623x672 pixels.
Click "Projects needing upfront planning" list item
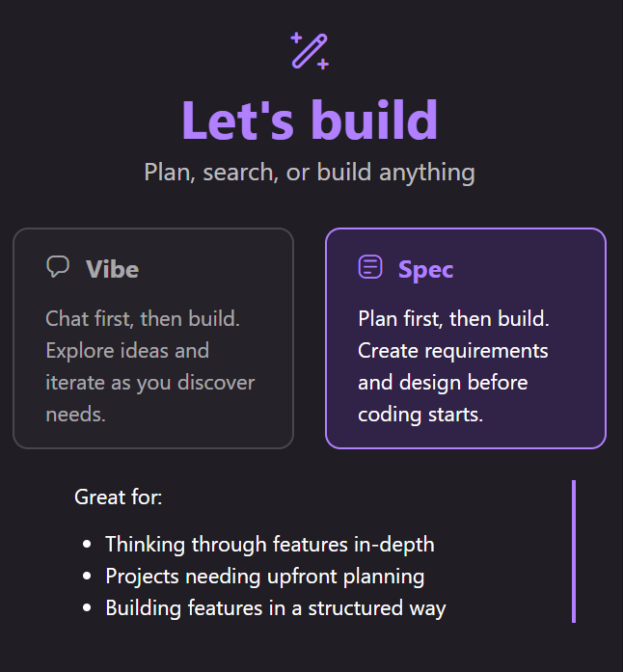coord(264,577)
